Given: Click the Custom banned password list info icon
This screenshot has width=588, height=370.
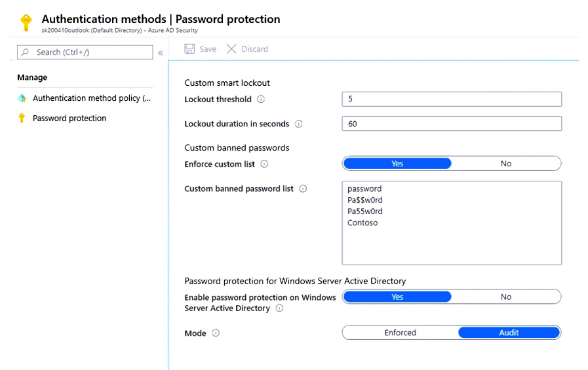Looking at the screenshot, I should [303, 189].
